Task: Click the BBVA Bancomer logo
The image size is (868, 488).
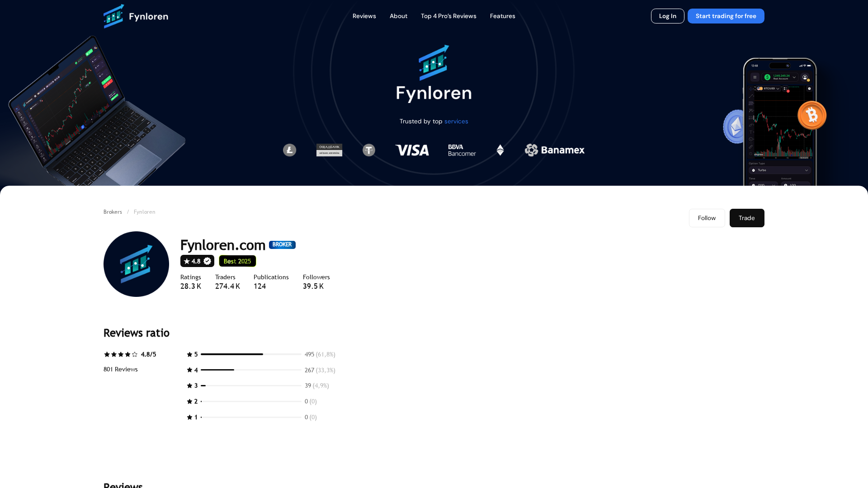Action: tap(461, 150)
